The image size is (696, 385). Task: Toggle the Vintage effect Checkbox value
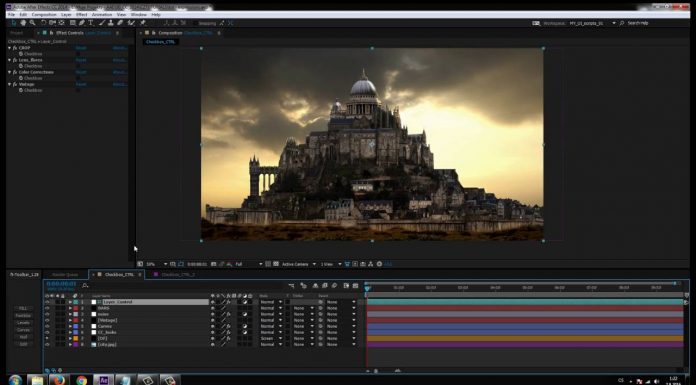78,90
